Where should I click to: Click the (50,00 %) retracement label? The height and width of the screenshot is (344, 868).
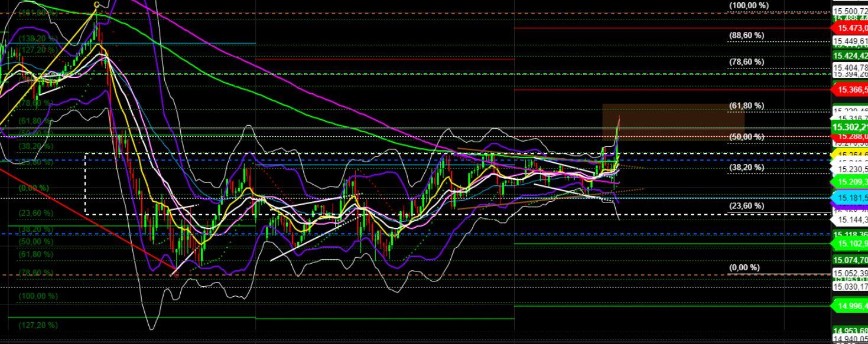746,137
